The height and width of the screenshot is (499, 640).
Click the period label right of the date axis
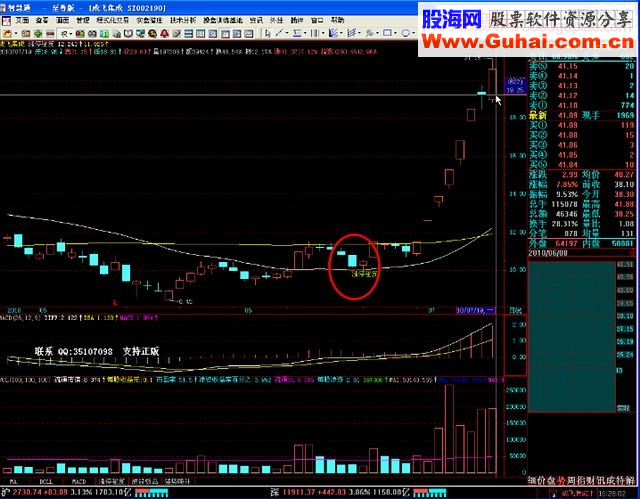(x=516, y=311)
